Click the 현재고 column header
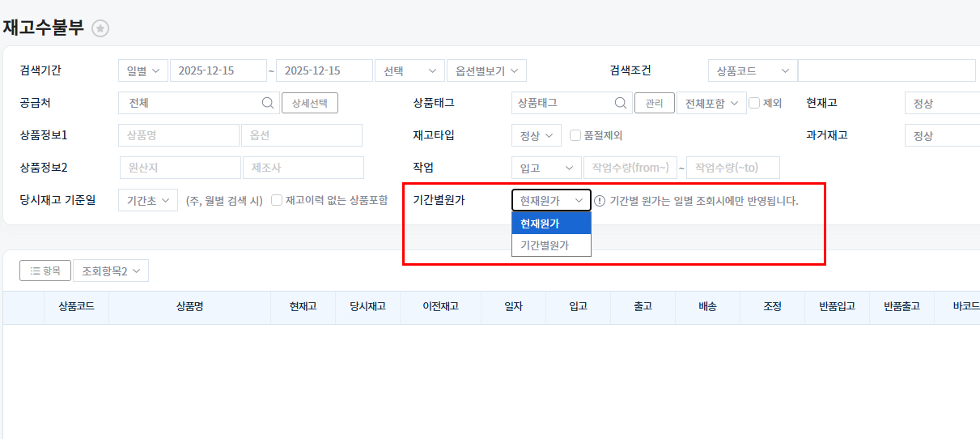Viewport: 980px width, 439px height. 303,307
